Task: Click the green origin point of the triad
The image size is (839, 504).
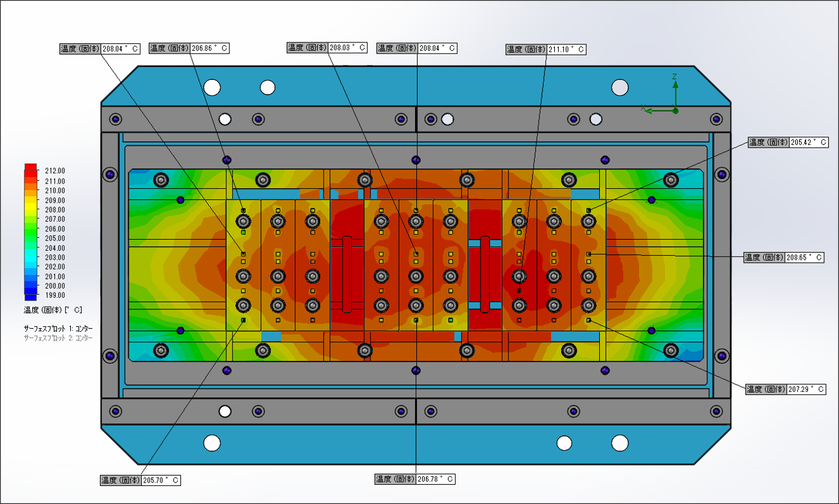Action: coord(675,111)
